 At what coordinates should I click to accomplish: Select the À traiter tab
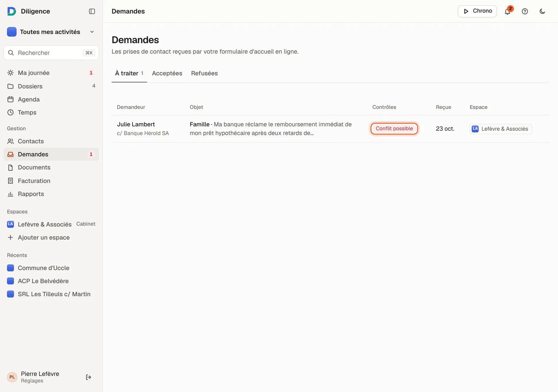click(x=129, y=73)
